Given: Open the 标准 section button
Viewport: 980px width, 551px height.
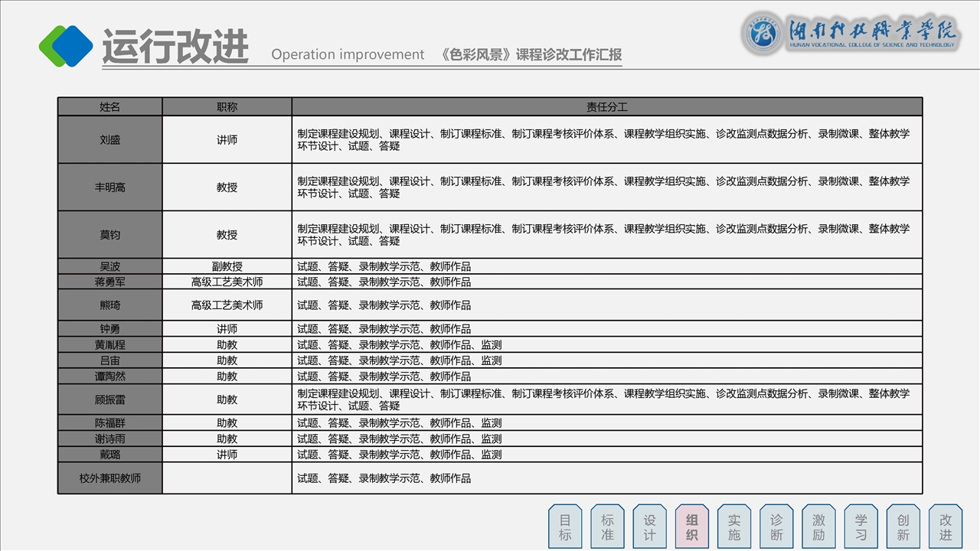Looking at the screenshot, I should coord(607,527).
